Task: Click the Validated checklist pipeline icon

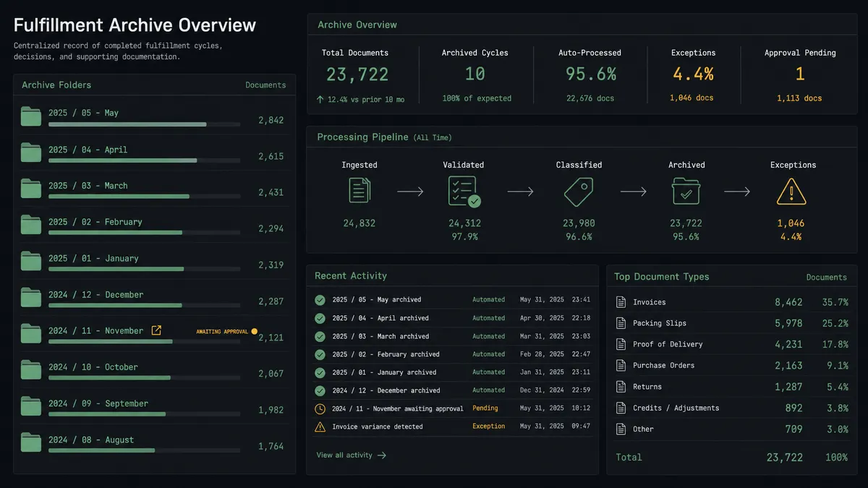Action: point(464,192)
